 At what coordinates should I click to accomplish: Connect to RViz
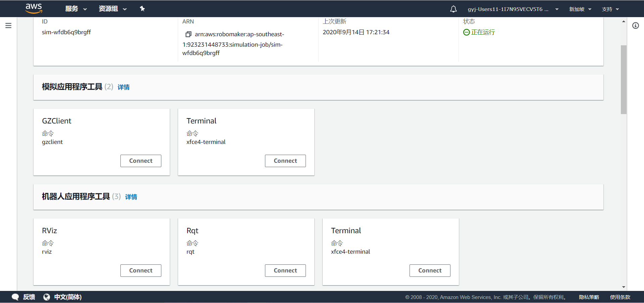pyautogui.click(x=141, y=270)
